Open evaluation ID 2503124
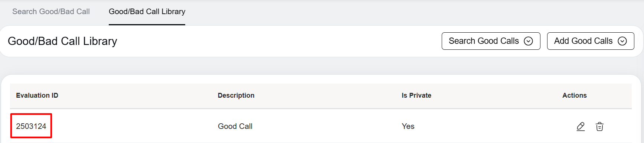Image resolution: width=644 pixels, height=143 pixels. tap(31, 126)
